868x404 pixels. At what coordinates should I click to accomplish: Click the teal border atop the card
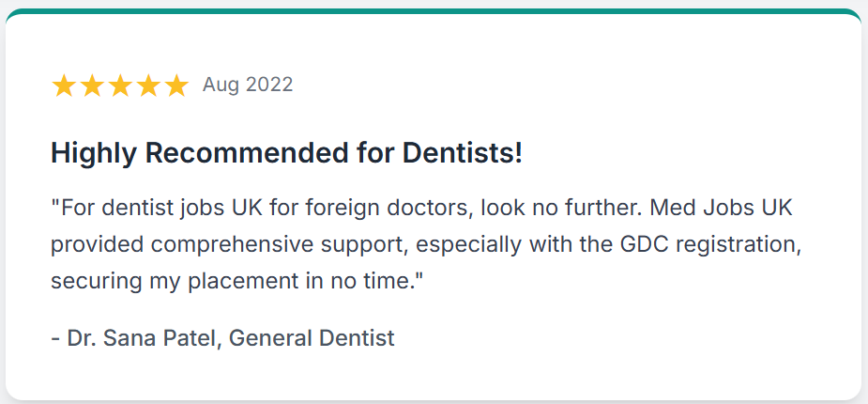pyautogui.click(x=434, y=10)
